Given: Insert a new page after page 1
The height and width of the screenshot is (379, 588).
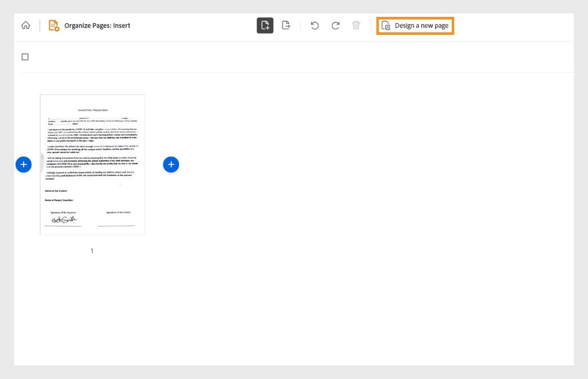Looking at the screenshot, I should click(171, 164).
